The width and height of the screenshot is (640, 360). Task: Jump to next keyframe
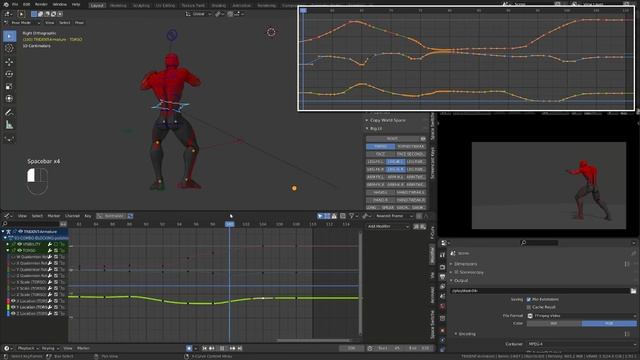pyautogui.click(x=232, y=348)
